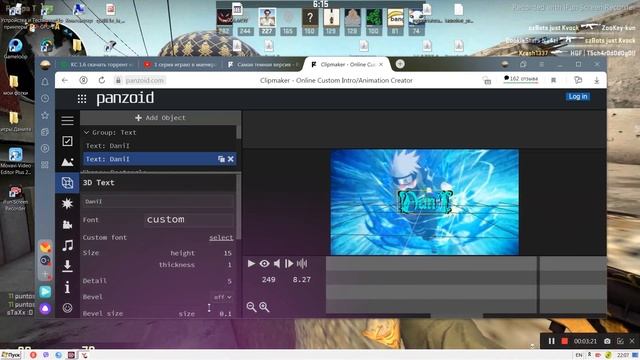Click the properties panel scrollbar
This screenshot has height=360, width=640.
coord(238,207)
